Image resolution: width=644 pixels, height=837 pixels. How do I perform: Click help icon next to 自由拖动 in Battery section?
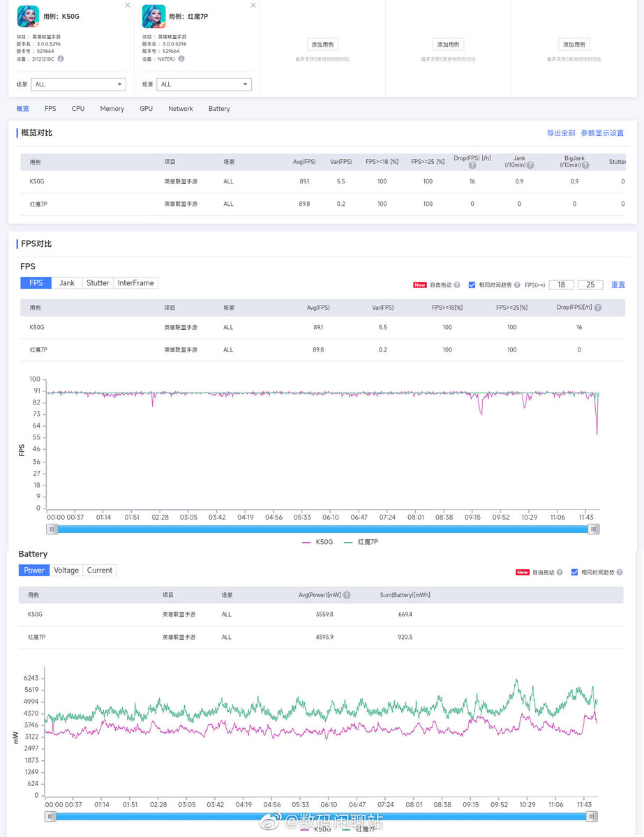click(559, 572)
